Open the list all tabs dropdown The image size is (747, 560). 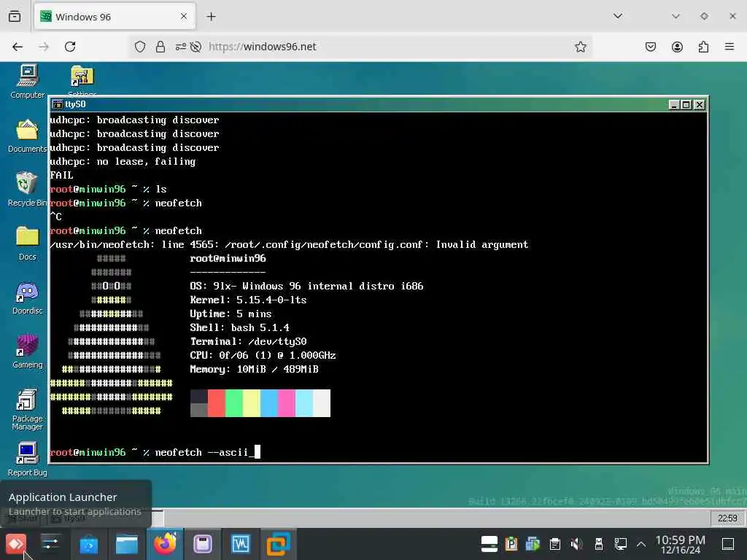tap(618, 16)
